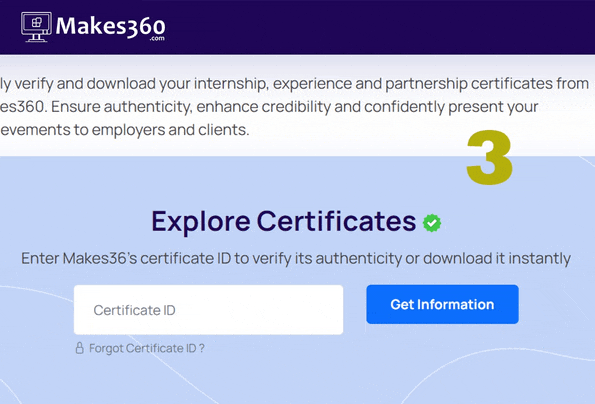595x404 pixels.
Task: Select the Explore Certificates heading
Action: 284,221
